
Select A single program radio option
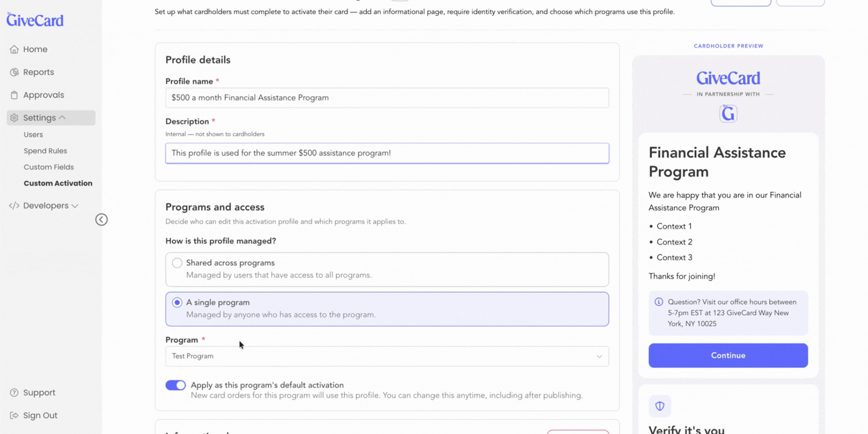coord(177,303)
